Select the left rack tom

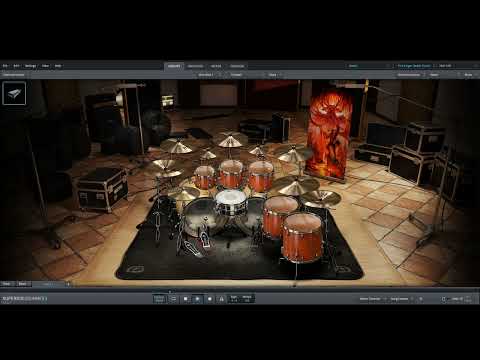point(204,177)
